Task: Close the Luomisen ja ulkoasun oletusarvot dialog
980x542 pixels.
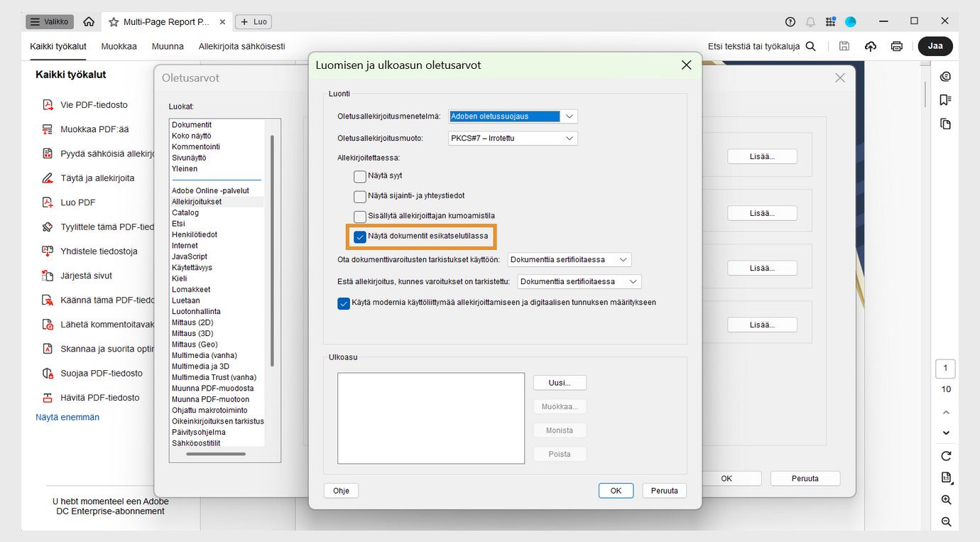Action: point(686,65)
